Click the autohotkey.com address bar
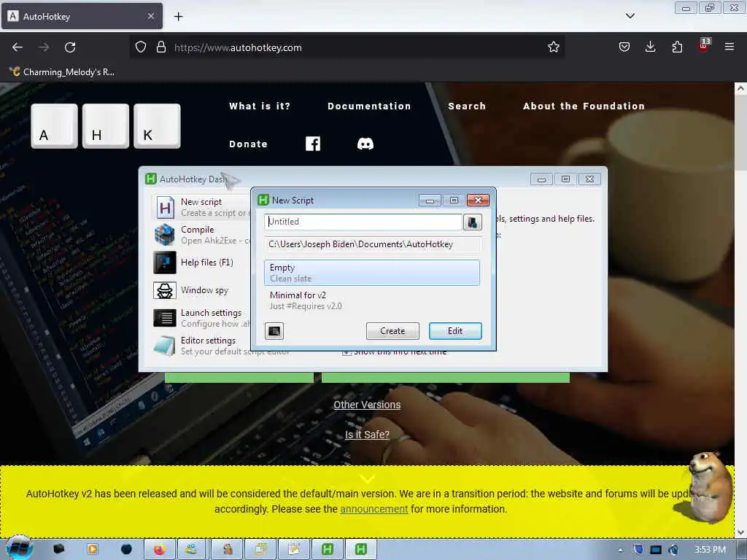The height and width of the screenshot is (560, 747). pos(347,47)
